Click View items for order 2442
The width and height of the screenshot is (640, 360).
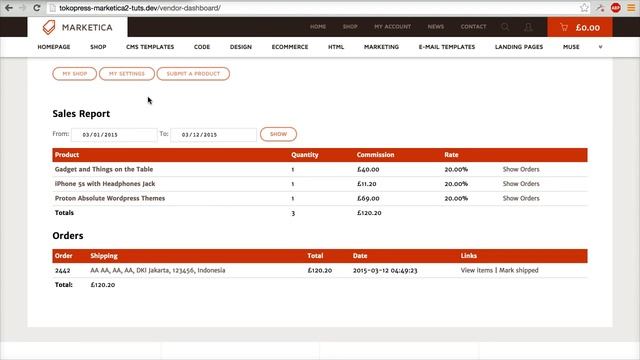pyautogui.click(x=477, y=270)
